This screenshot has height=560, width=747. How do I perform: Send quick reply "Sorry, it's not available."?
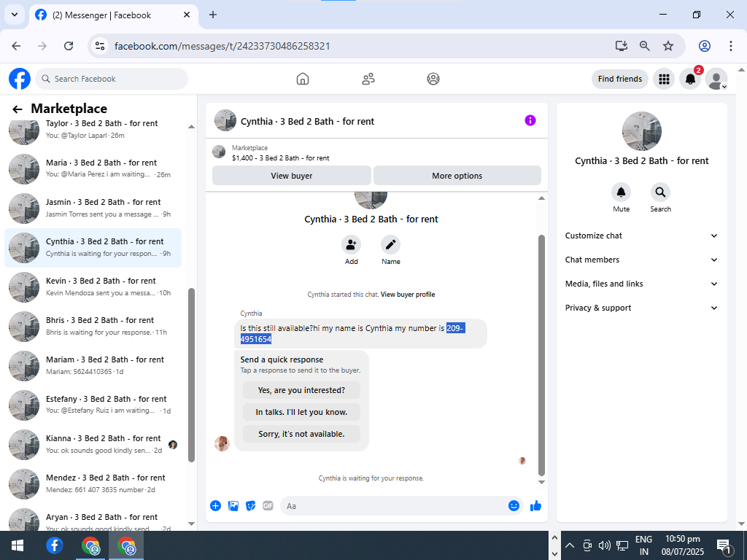301,434
